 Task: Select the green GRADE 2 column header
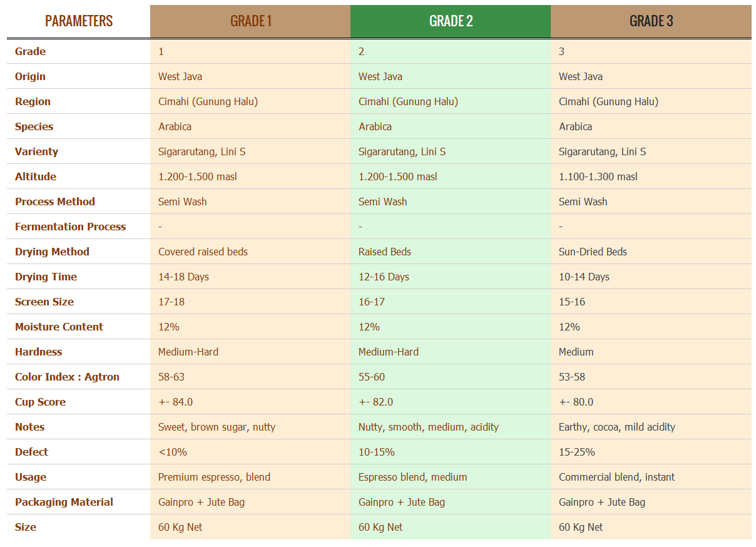pos(451,21)
